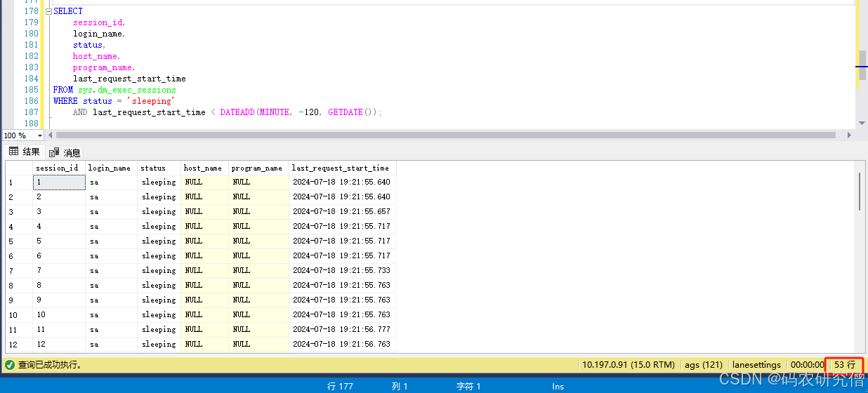This screenshot has width=868, height=393.
Task: Click timestamp 2024-07-18 19:21:55.657 cell
Action: (x=343, y=212)
